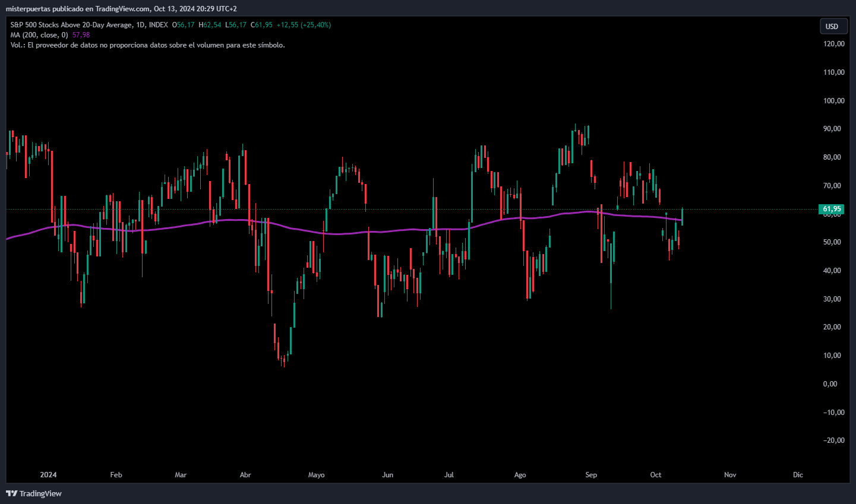Click the Feb time axis label
The height and width of the screenshot is (504, 856).
[x=116, y=475]
